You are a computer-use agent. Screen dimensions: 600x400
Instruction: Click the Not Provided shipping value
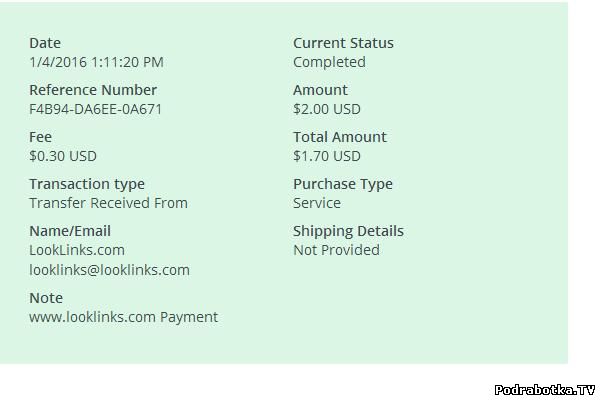point(336,250)
